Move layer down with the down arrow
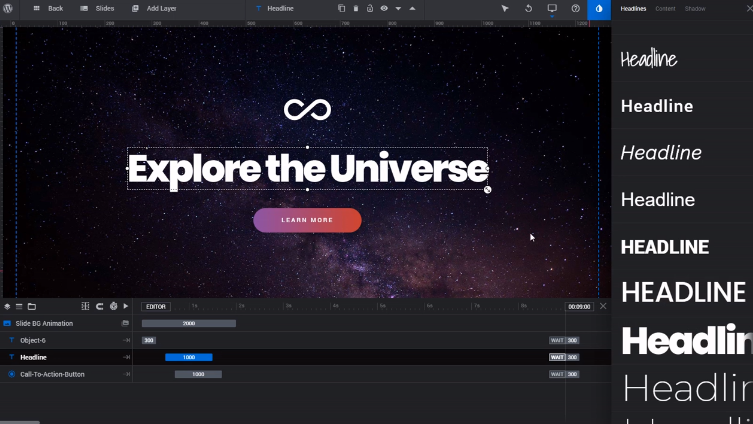 [398, 9]
